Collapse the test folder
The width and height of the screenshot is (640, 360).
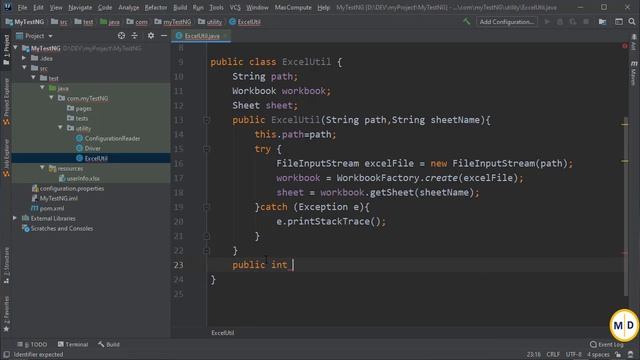click(x=33, y=78)
